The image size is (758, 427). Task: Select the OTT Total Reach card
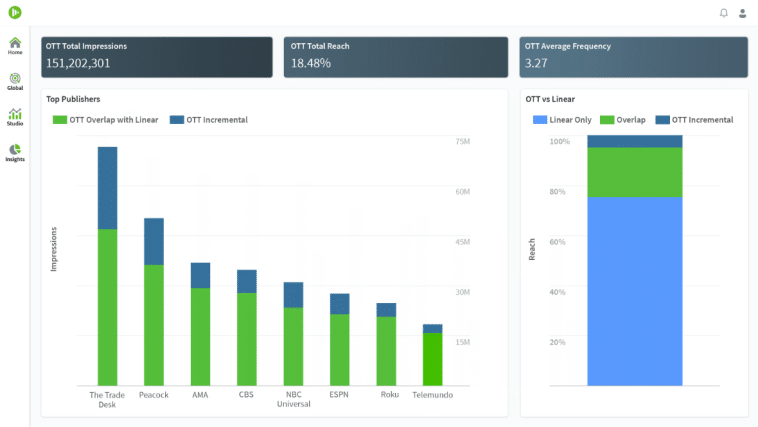click(x=395, y=57)
